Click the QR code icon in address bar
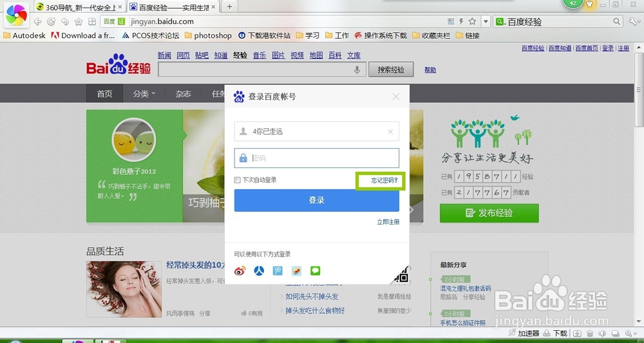The image size is (644, 343). pyautogui.click(x=451, y=21)
